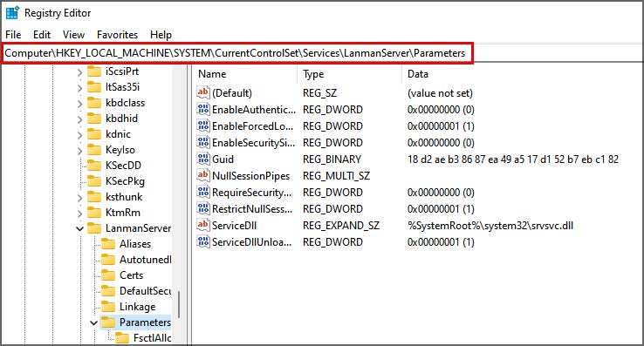Open the Edit menu

(x=42, y=35)
